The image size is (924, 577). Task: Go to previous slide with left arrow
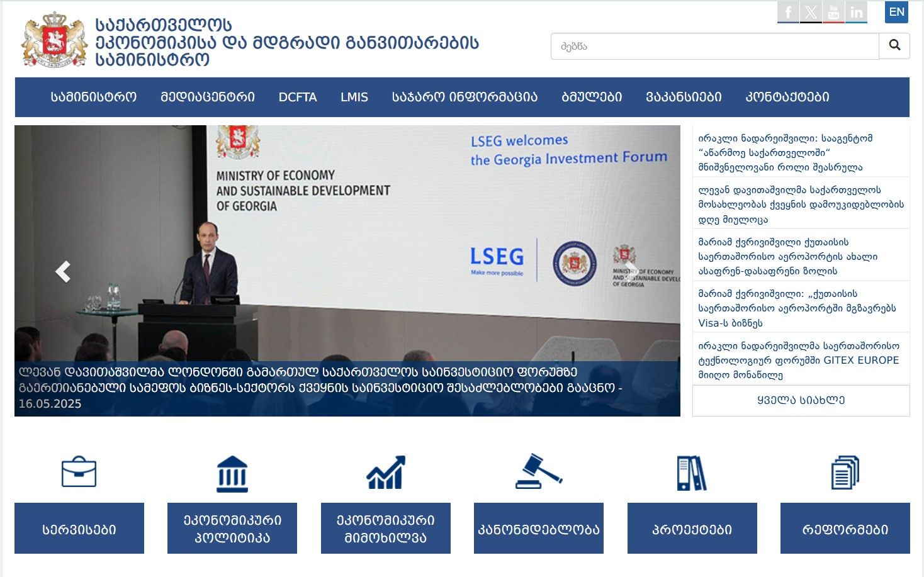(63, 271)
